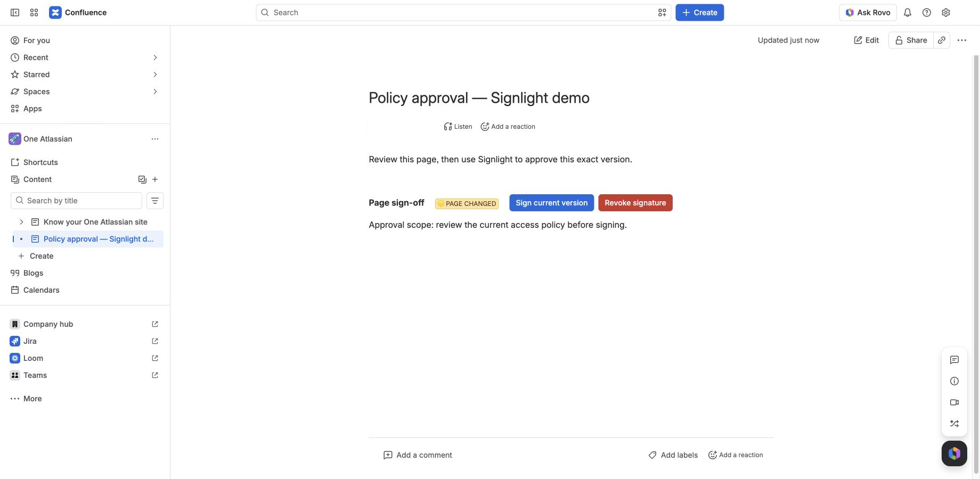
Task: Expand the Starred section chevron
Action: click(x=155, y=75)
